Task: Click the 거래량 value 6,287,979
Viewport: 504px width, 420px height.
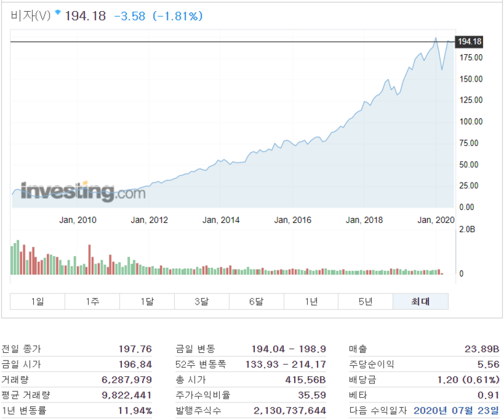Action: tap(126, 380)
